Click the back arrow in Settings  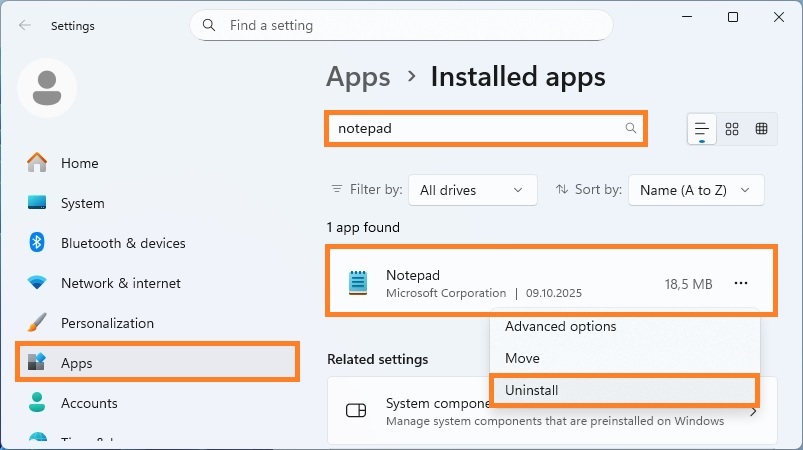25,26
